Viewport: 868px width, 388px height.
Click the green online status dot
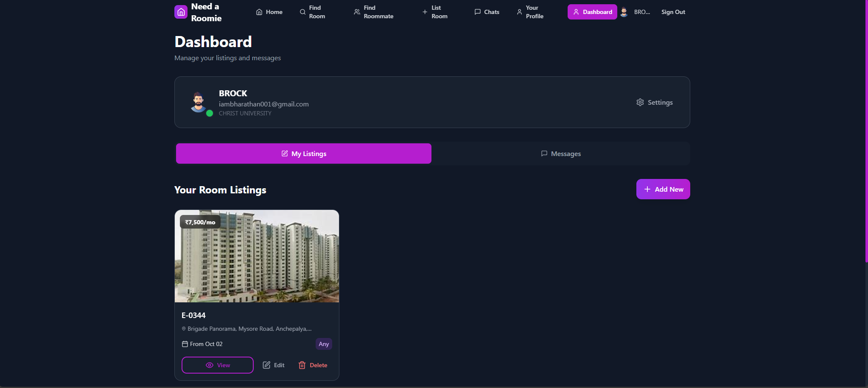click(210, 113)
